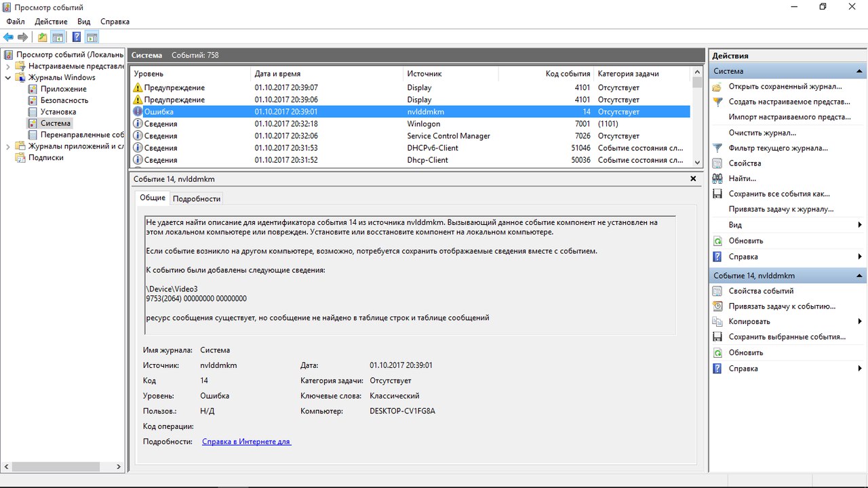Toggle the Action pane toolbar icon
Viewport: 868px width, 488px height.
tap(92, 37)
